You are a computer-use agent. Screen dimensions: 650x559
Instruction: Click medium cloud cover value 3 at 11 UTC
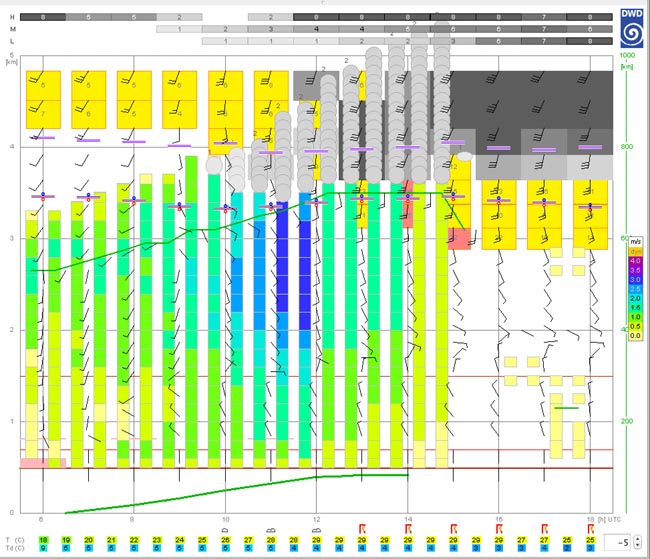[x=271, y=29]
